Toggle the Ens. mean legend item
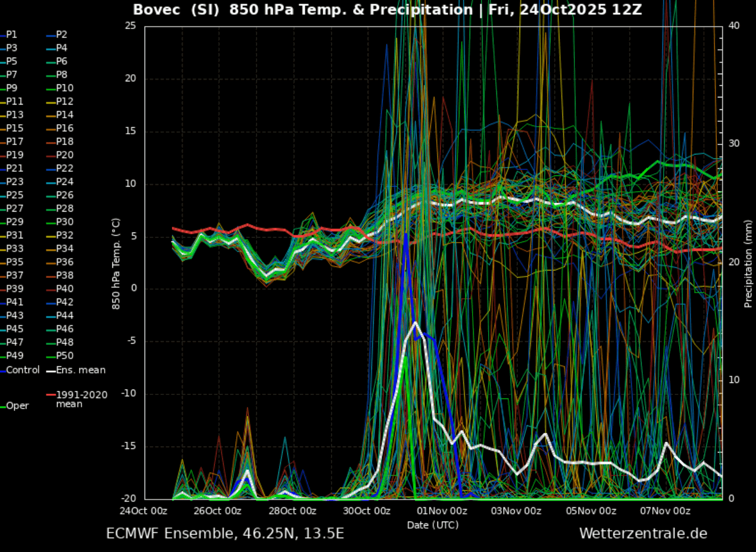 [x=80, y=370]
